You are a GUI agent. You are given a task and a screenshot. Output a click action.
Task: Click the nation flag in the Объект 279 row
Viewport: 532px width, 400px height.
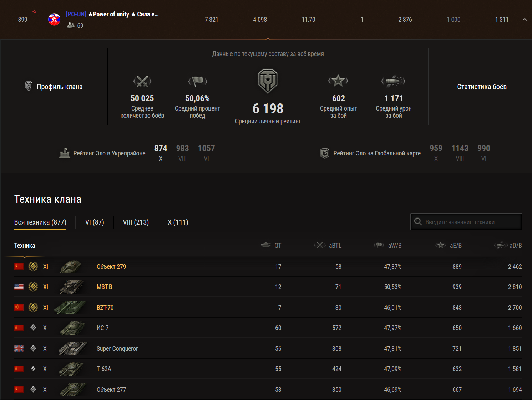click(19, 266)
